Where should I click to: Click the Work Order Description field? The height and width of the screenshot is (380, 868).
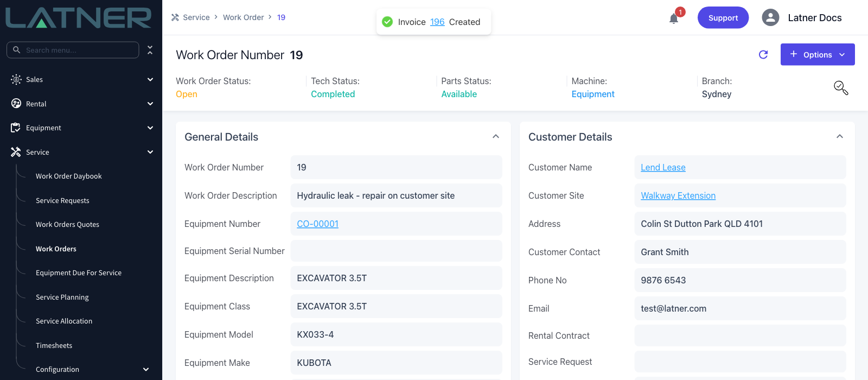[396, 195]
